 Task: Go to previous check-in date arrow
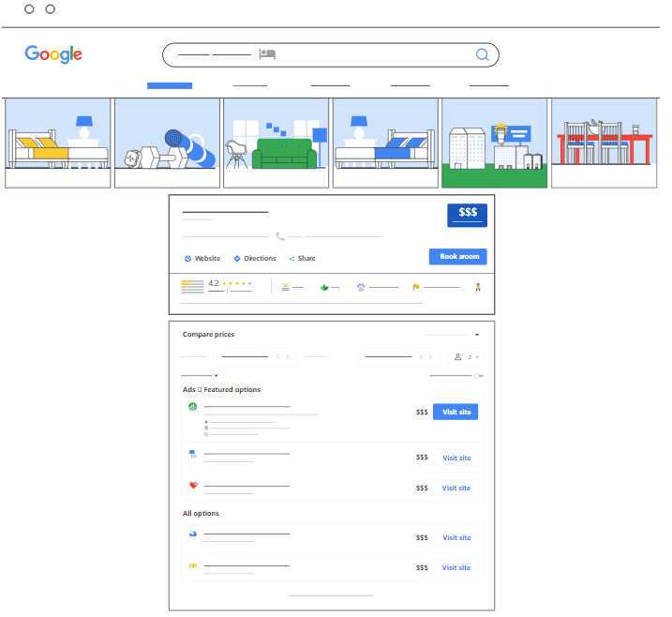278,356
